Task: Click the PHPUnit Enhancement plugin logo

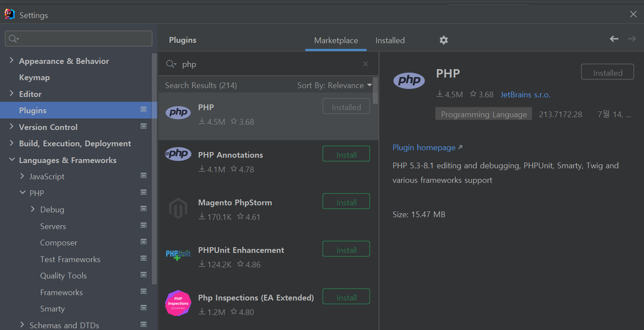Action: coord(178,254)
